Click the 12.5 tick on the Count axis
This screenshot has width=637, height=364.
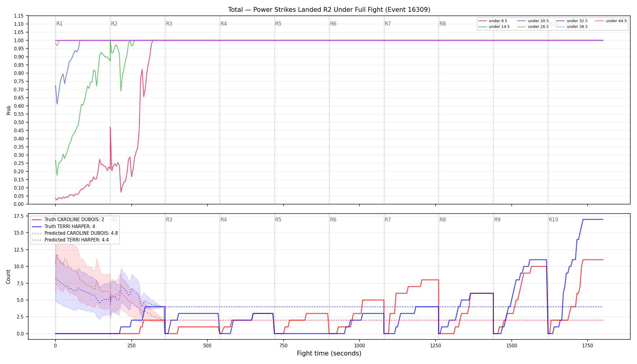click(x=19, y=250)
